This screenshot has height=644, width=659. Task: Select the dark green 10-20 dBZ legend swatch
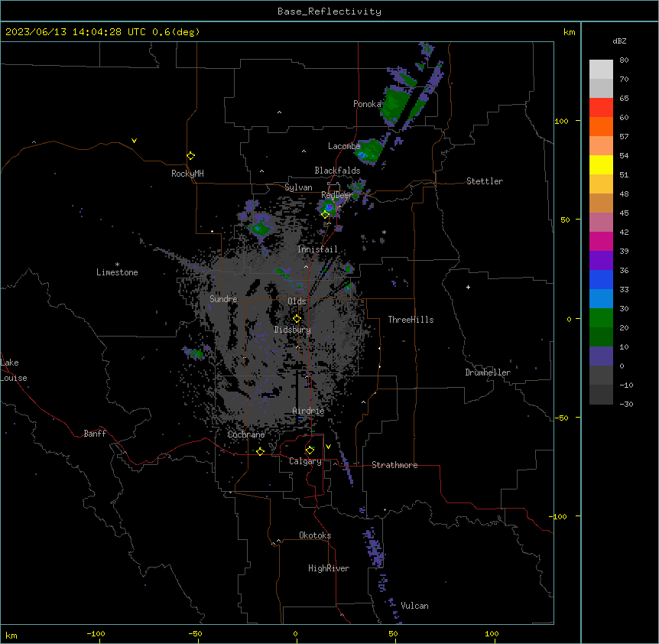(601, 337)
